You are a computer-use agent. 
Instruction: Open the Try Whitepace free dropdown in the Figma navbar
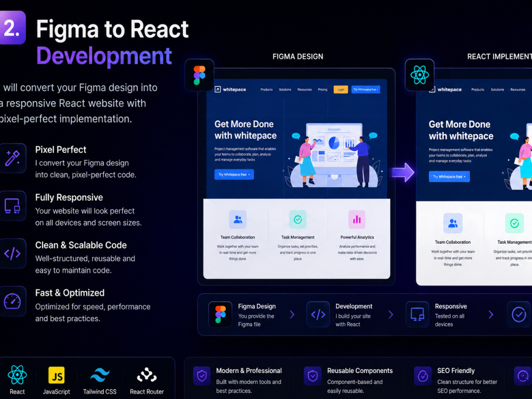(x=366, y=89)
